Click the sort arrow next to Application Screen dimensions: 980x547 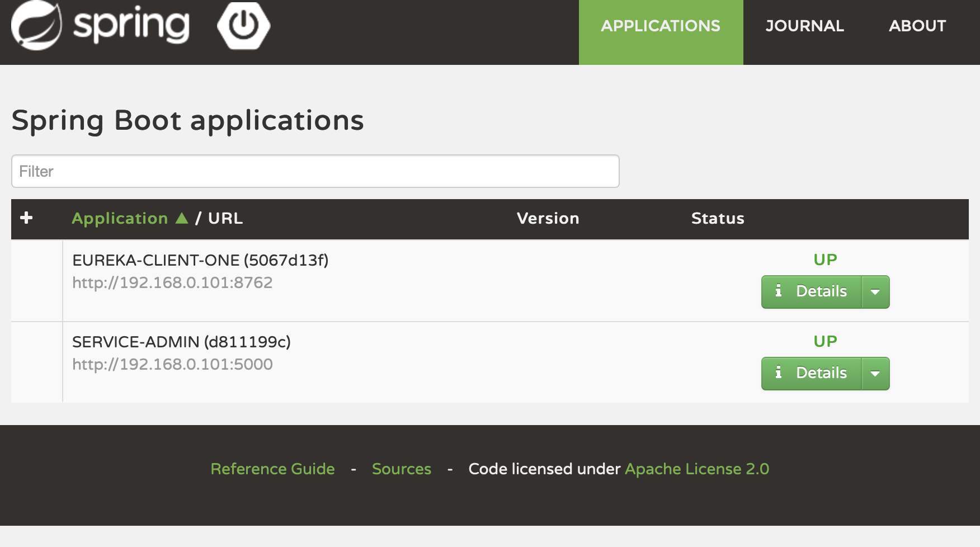182,218
